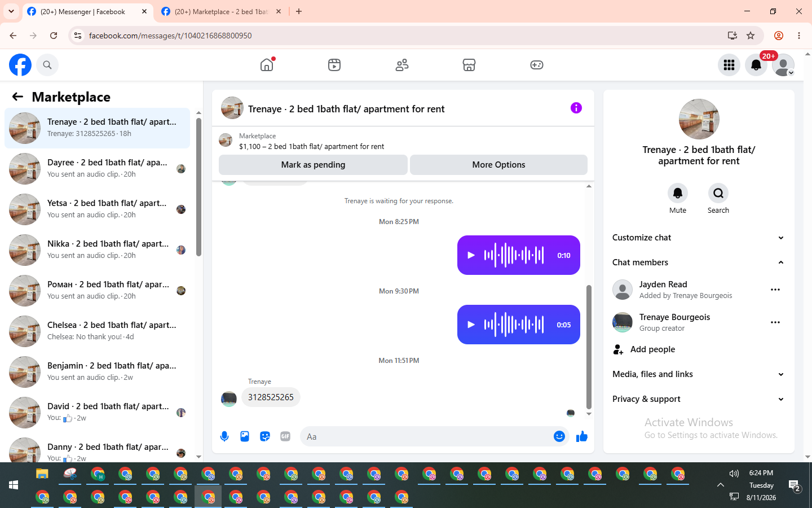
Task: Open Jayden Read's member profile
Action: pyautogui.click(x=663, y=284)
